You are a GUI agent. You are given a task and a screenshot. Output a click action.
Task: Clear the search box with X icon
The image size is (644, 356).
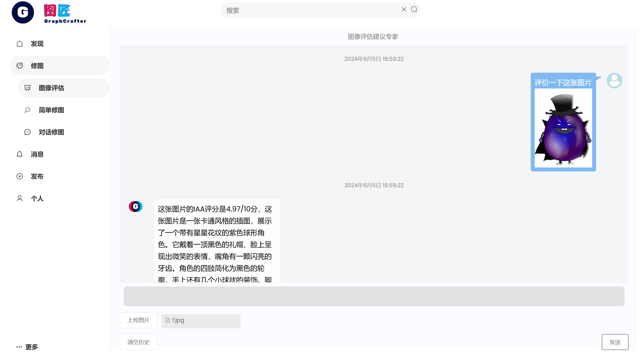[x=404, y=9]
